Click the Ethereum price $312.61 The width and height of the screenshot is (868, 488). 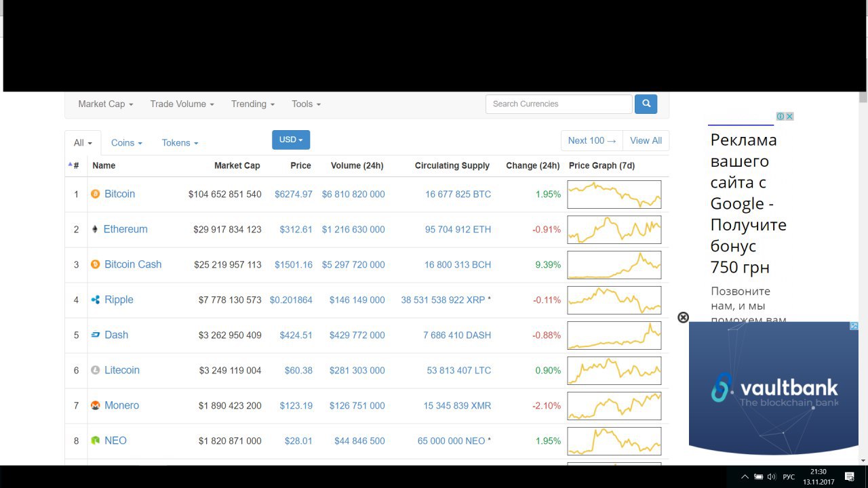296,229
